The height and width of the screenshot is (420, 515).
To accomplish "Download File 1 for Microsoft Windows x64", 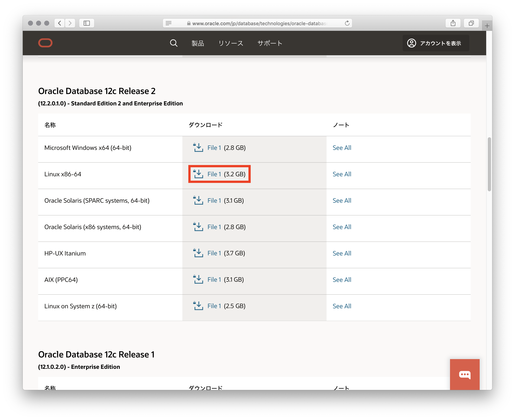I will 214,148.
